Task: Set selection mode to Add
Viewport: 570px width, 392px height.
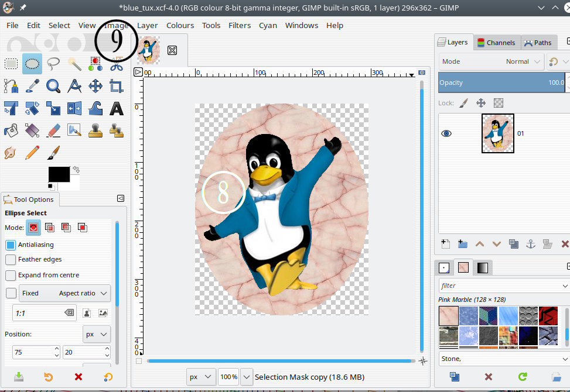Action: pos(50,228)
